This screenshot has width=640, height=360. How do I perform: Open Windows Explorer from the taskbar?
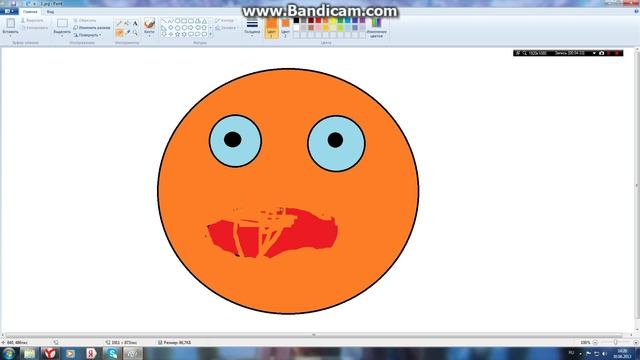29,353
